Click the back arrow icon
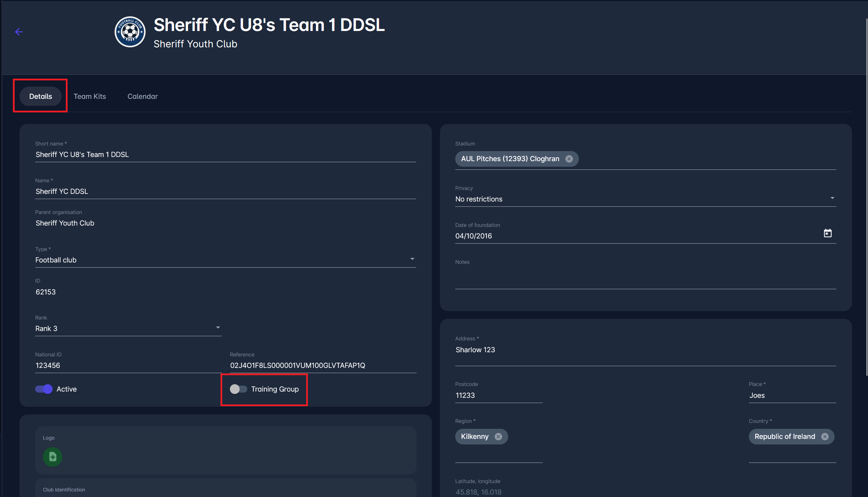Screen dimensions: 868x497 pyautogui.click(x=19, y=32)
